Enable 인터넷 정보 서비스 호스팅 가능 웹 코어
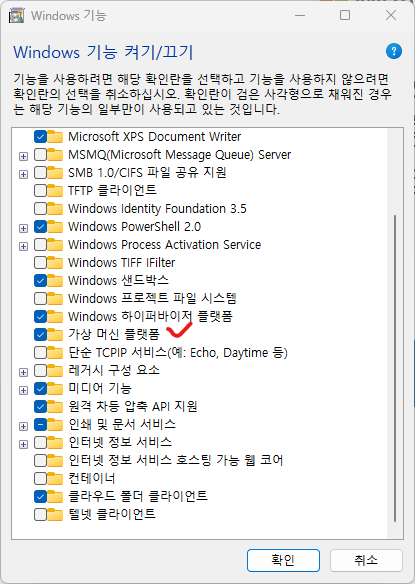 click(x=40, y=460)
